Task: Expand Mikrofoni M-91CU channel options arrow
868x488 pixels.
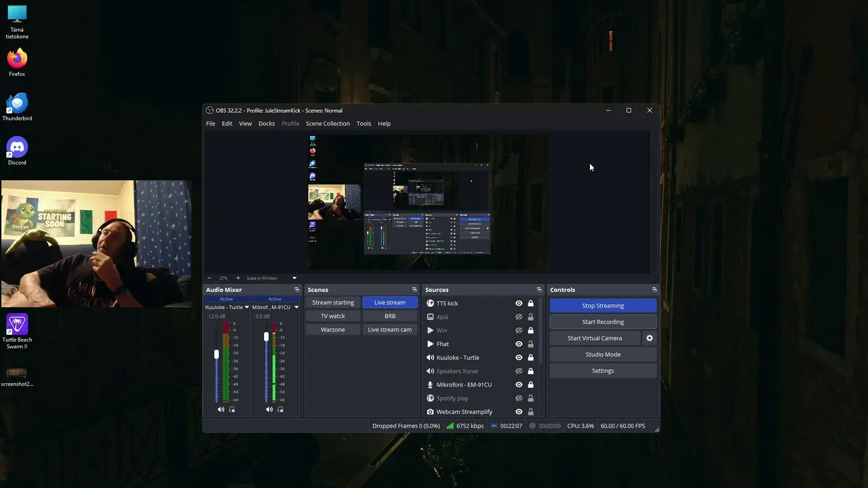Action: click(x=296, y=307)
